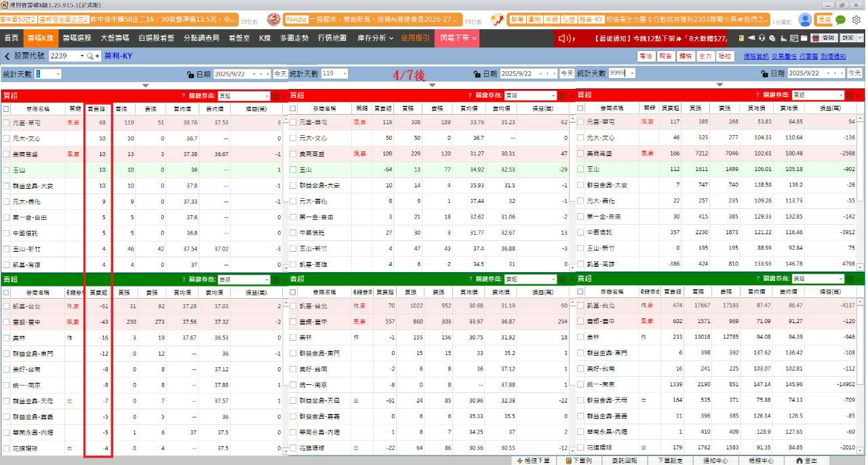Click the headset support icon in toolbar
The image size is (868, 465).
763,38
